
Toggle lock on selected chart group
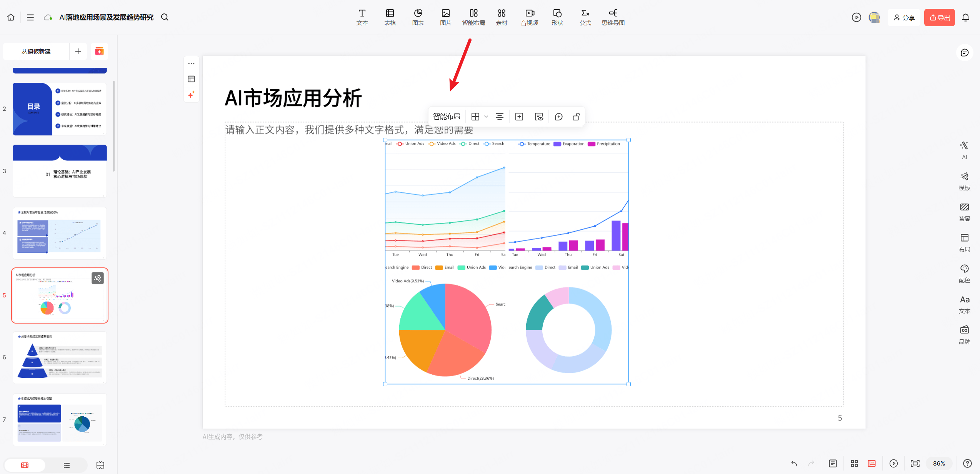576,117
